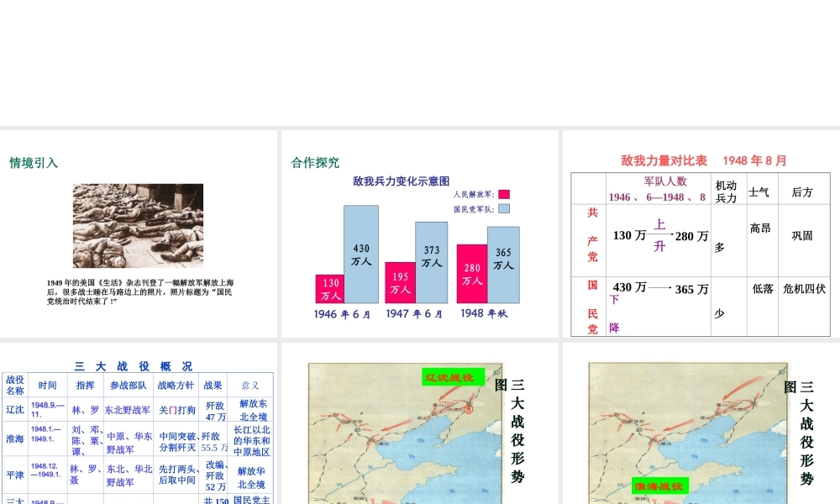840x504 pixels.
Task: Click the 东北野战军 cell
Action: 128,410
